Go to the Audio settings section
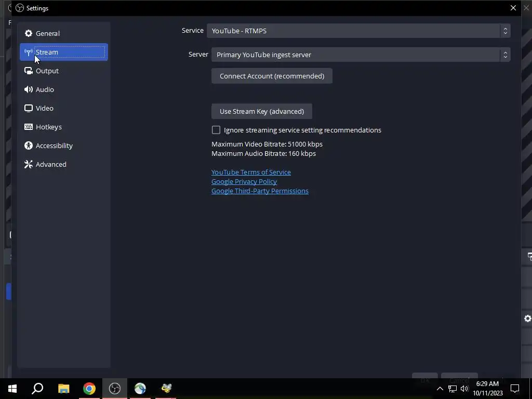Image resolution: width=532 pixels, height=399 pixels. pyautogui.click(x=64, y=89)
